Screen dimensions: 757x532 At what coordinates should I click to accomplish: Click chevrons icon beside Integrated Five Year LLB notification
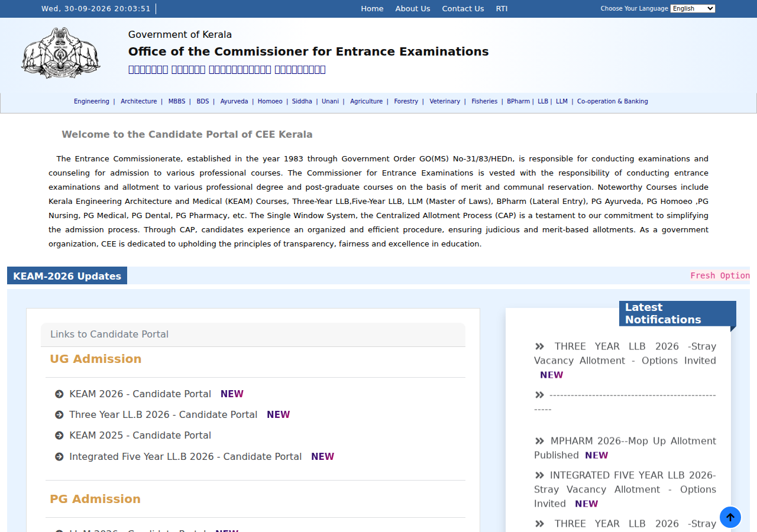coord(539,475)
